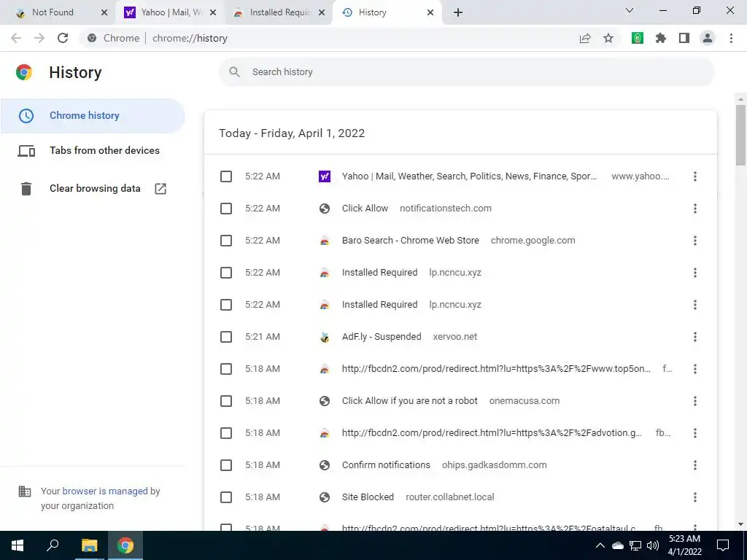This screenshot has width=747, height=560.
Task: Open the Yahoo Mail, Weather history link
Action: click(469, 176)
